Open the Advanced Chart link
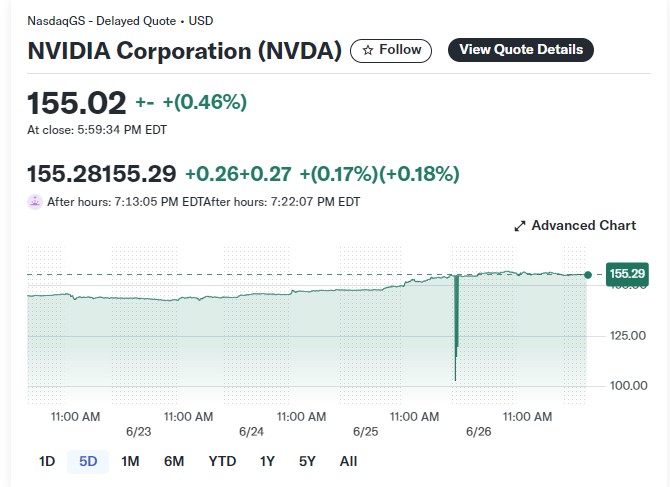 (575, 226)
